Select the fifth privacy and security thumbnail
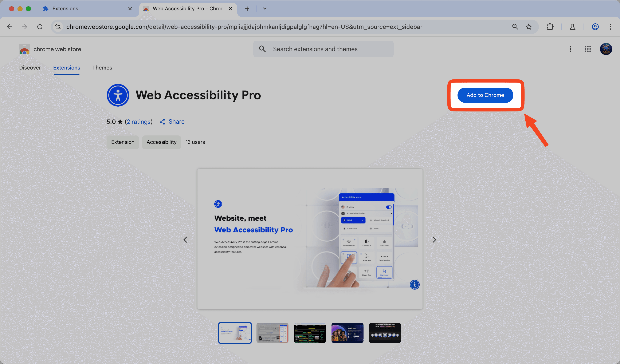This screenshot has width=620, height=364. coord(385,333)
